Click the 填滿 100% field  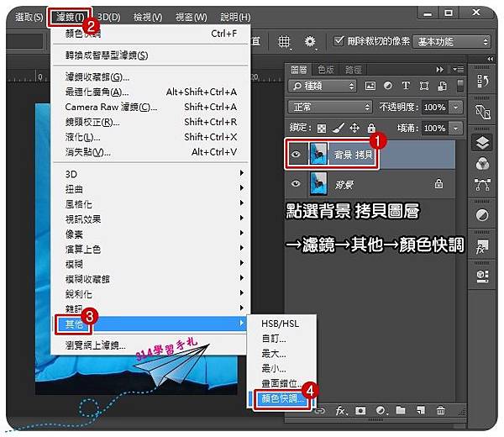435,129
